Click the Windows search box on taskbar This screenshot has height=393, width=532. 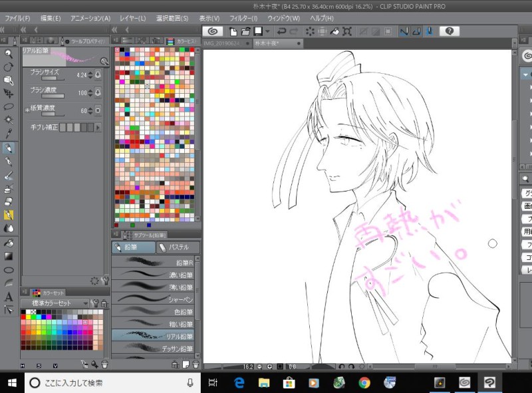point(112,383)
